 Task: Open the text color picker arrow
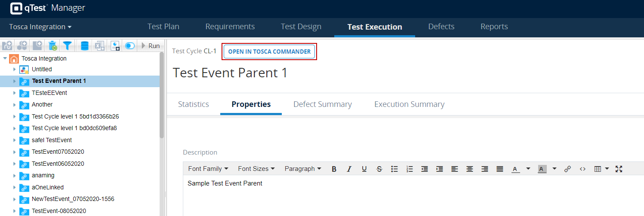528,169
